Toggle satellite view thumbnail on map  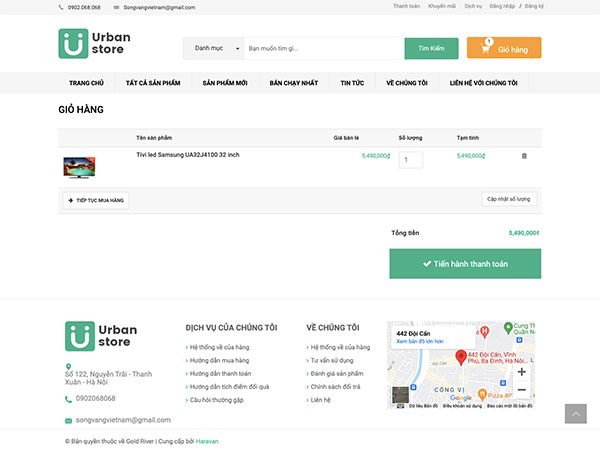401,395
